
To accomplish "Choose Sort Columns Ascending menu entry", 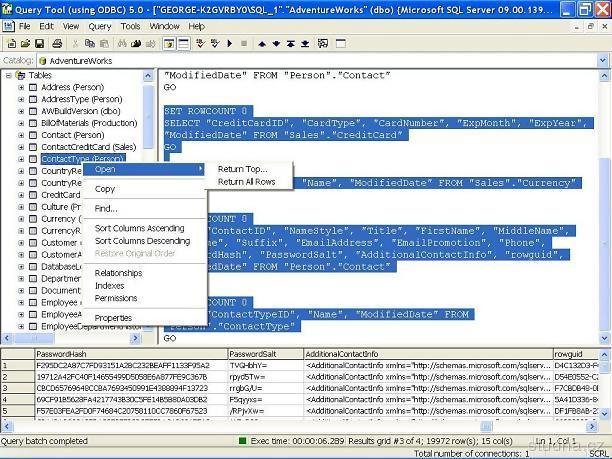I will click(139, 228).
